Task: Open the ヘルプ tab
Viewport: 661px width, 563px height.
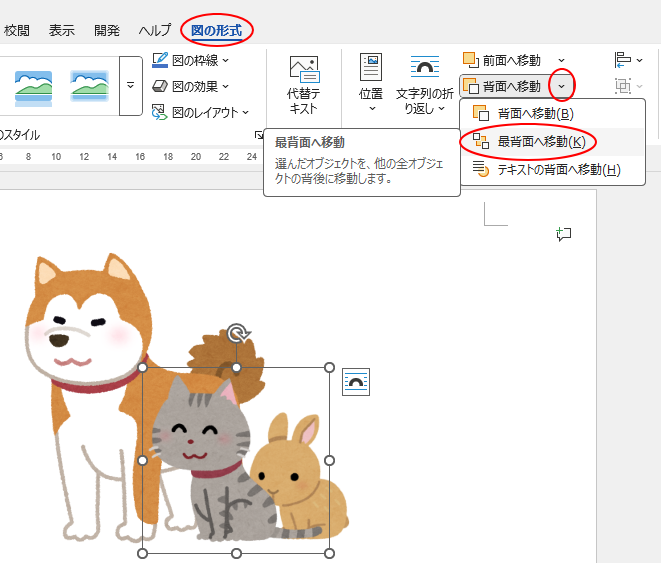Action: click(x=155, y=30)
